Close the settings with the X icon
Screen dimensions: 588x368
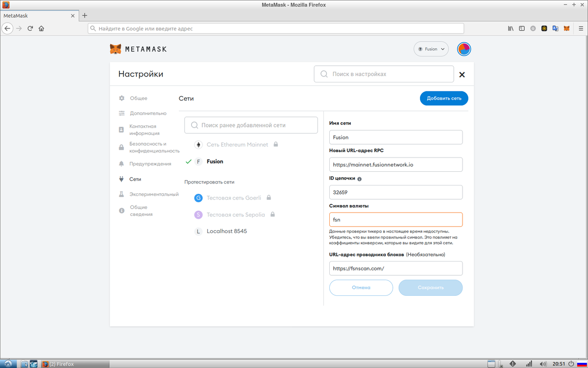click(462, 75)
